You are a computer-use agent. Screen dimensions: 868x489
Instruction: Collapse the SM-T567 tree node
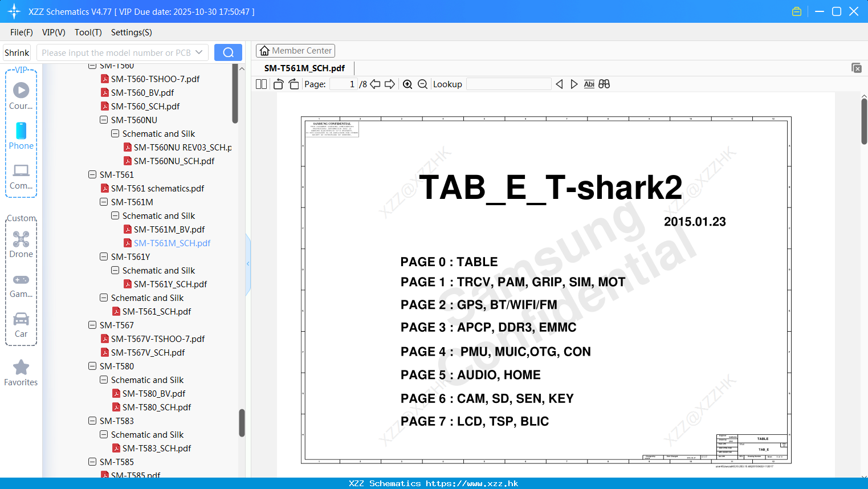[x=92, y=325]
